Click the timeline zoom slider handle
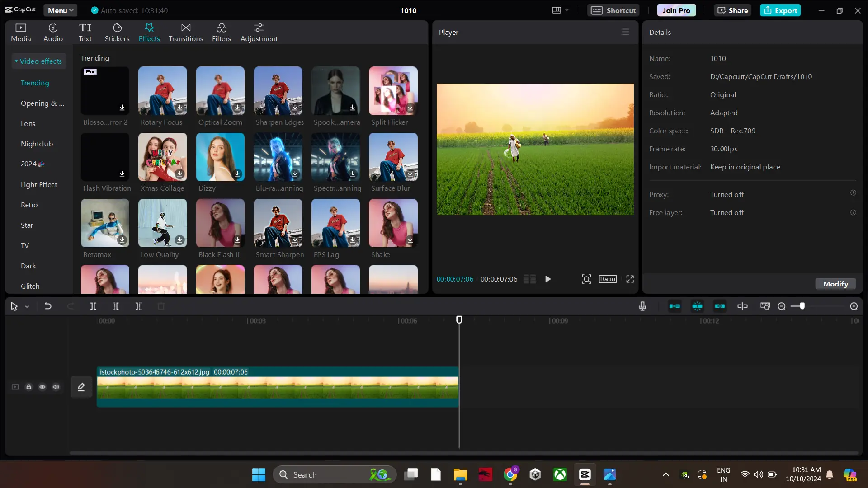This screenshot has width=868, height=488. pyautogui.click(x=802, y=306)
